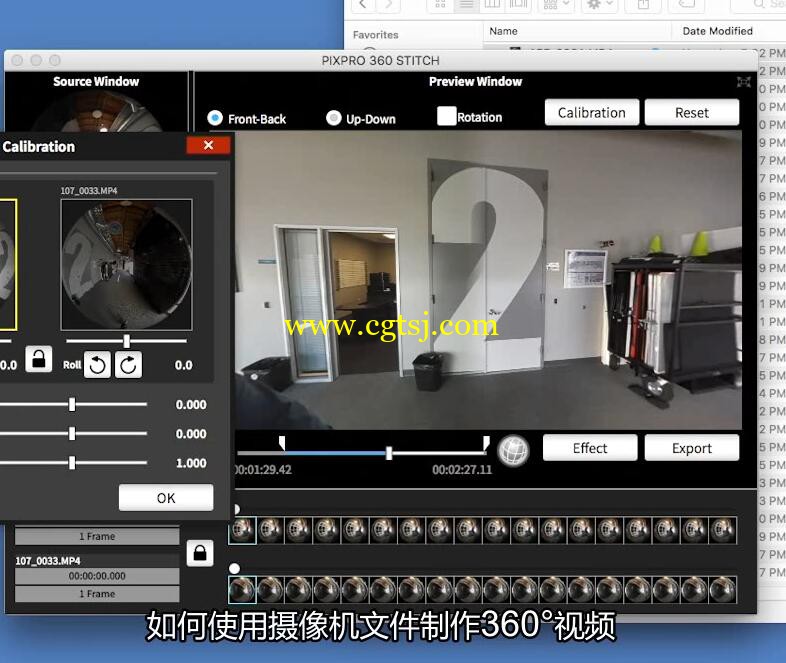Enable the Rotation checkbox

(447, 116)
